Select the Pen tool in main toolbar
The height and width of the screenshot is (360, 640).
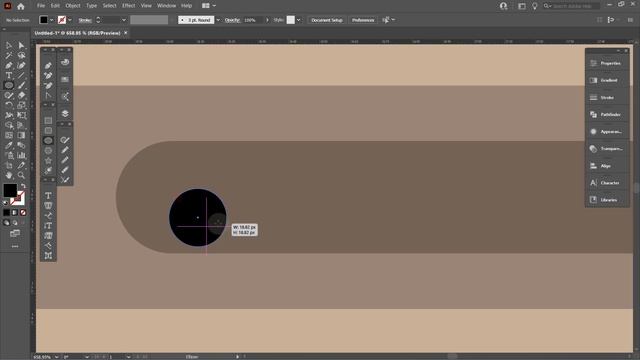point(9,65)
